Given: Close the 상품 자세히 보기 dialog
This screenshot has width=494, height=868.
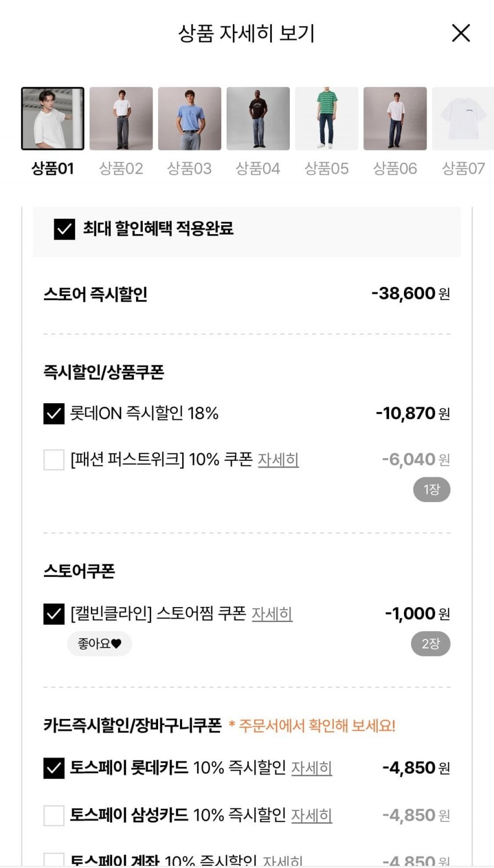Looking at the screenshot, I should click(x=461, y=33).
